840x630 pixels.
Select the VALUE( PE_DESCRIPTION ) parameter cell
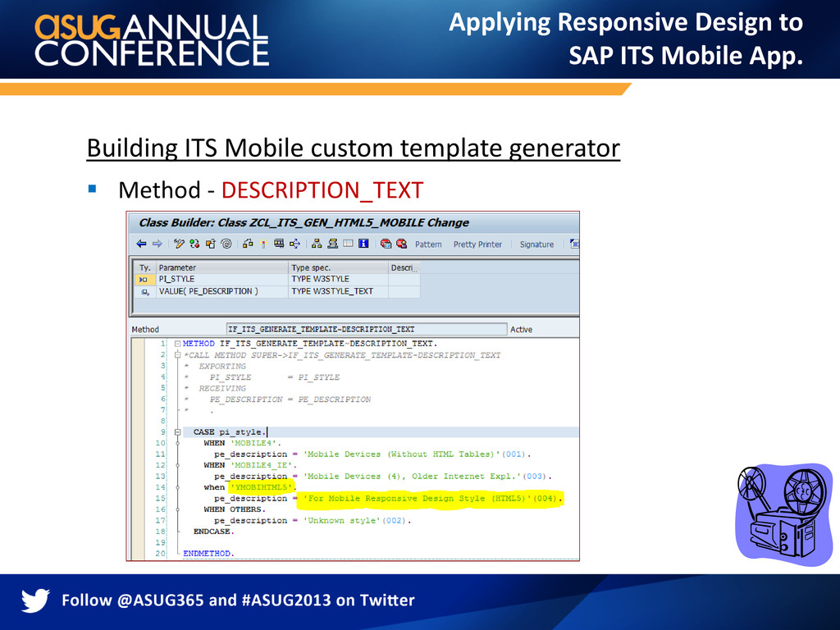click(221, 291)
